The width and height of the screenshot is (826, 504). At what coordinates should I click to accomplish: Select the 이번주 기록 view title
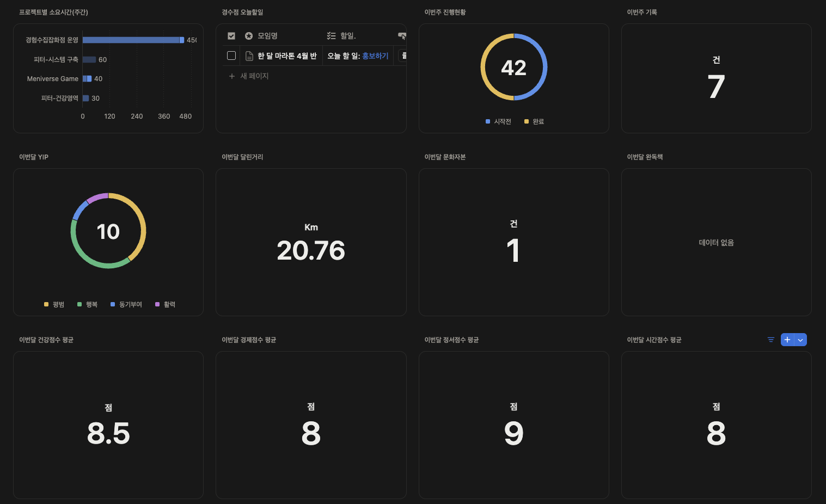[x=642, y=13]
